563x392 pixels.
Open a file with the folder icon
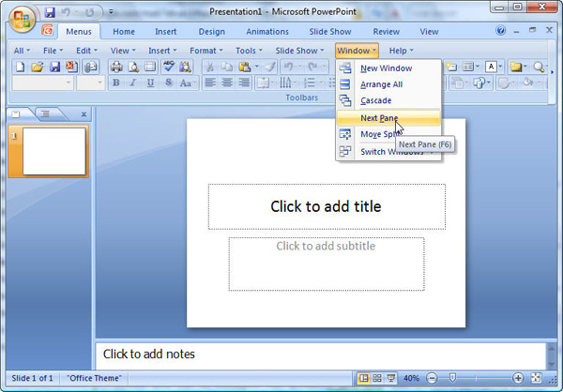[x=38, y=67]
